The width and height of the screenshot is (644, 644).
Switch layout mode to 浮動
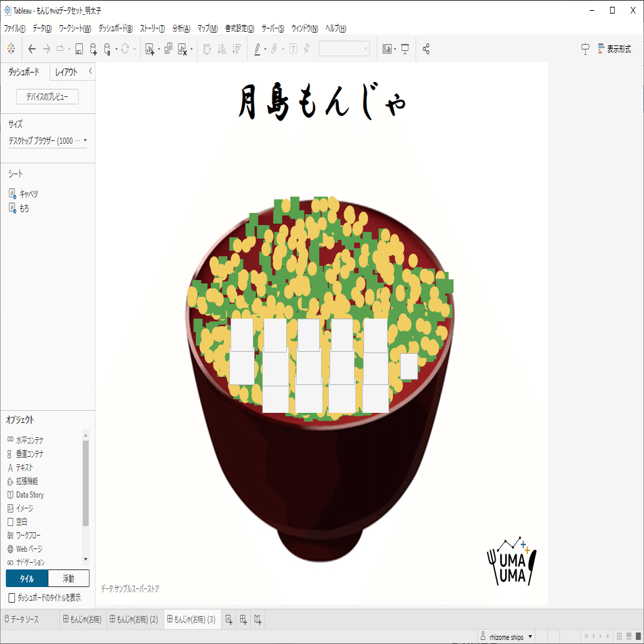68,578
